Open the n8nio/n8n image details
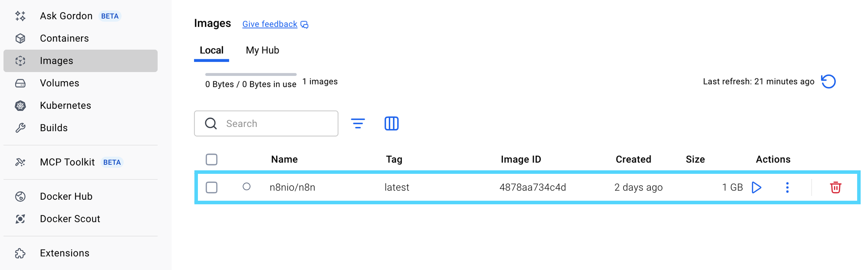This screenshot has width=868, height=270. [x=293, y=187]
